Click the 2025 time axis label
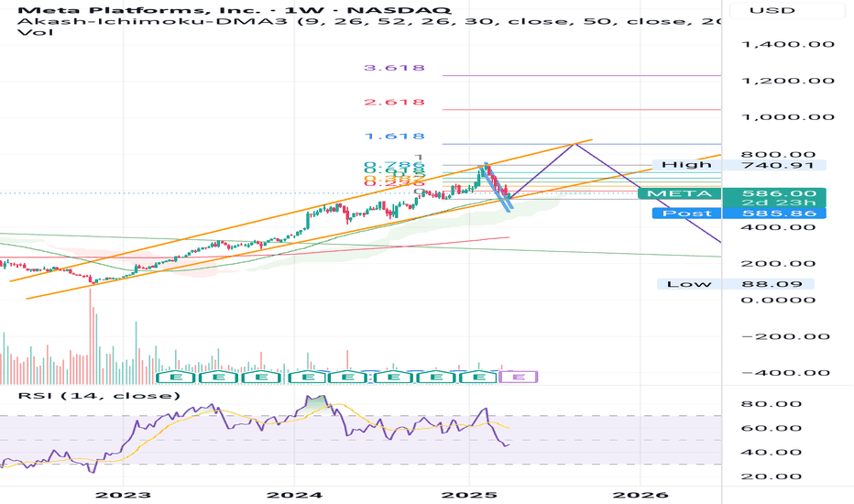854x504 pixels. [x=469, y=495]
